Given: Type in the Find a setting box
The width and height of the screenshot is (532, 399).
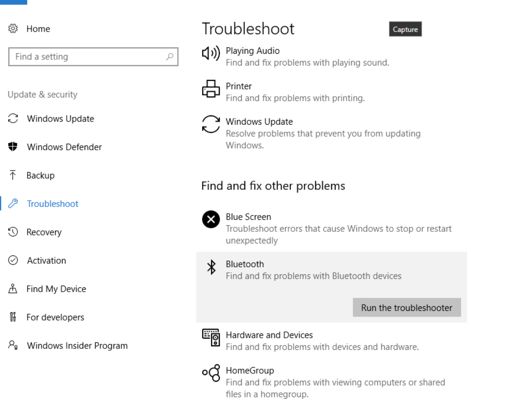Looking at the screenshot, I should point(89,57).
